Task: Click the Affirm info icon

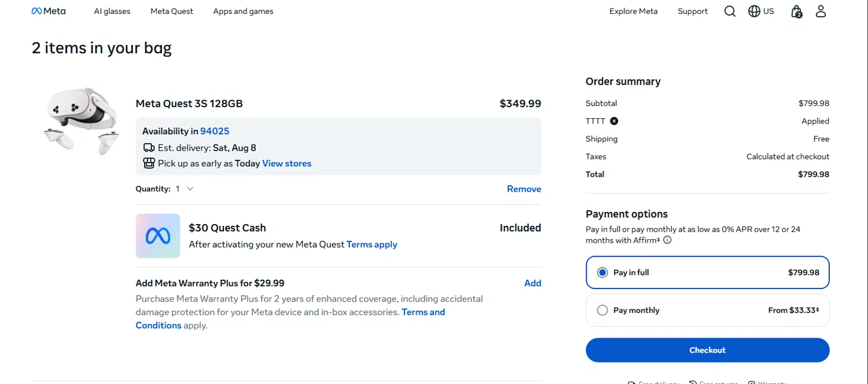Action: [x=667, y=240]
